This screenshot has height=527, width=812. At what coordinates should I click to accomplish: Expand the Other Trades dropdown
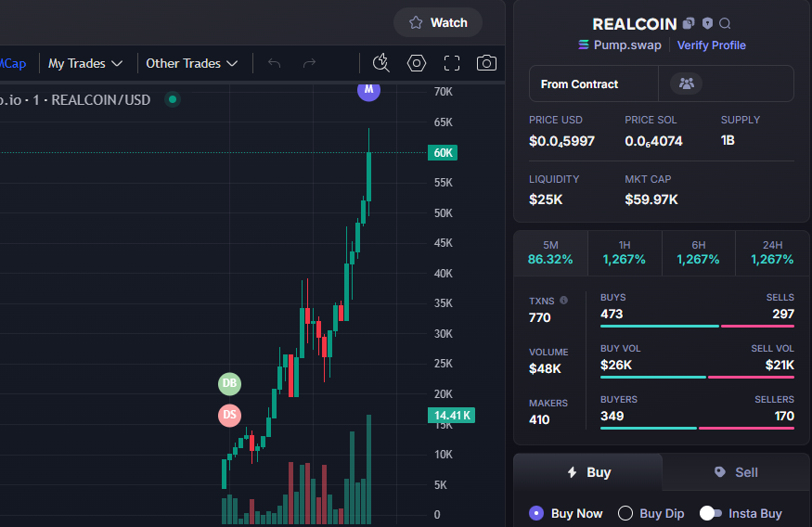tap(191, 63)
